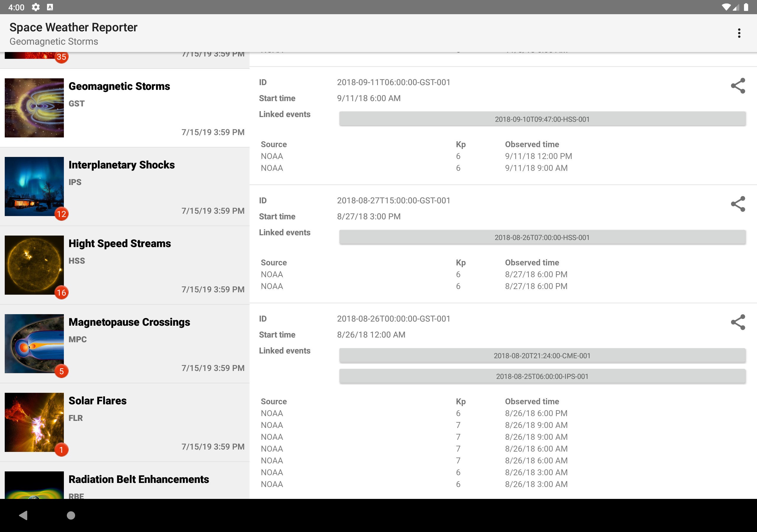Share the 2018-08-26 GST-001 storm event
This screenshot has width=757, height=532.
tap(737, 322)
